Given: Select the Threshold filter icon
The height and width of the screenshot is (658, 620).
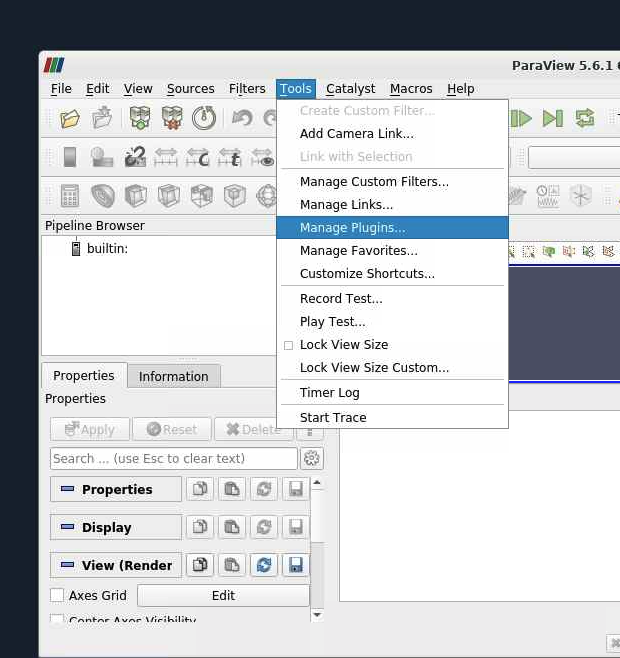Looking at the screenshot, I should coord(201,196).
